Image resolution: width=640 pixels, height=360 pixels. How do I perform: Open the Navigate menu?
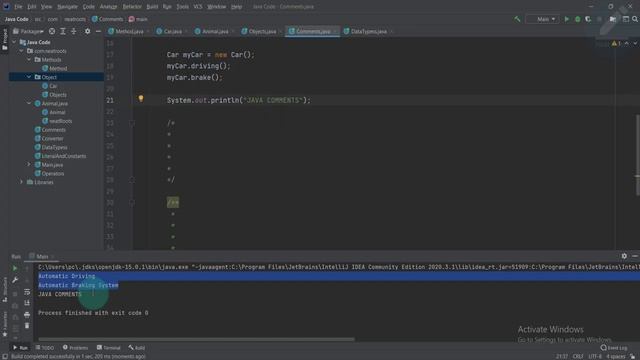67,7
